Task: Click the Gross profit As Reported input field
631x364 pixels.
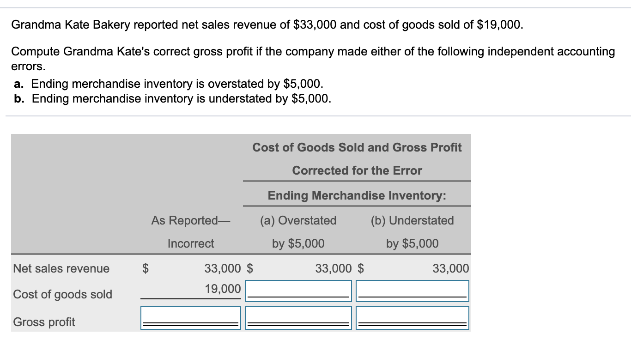Action: pyautogui.click(x=191, y=317)
